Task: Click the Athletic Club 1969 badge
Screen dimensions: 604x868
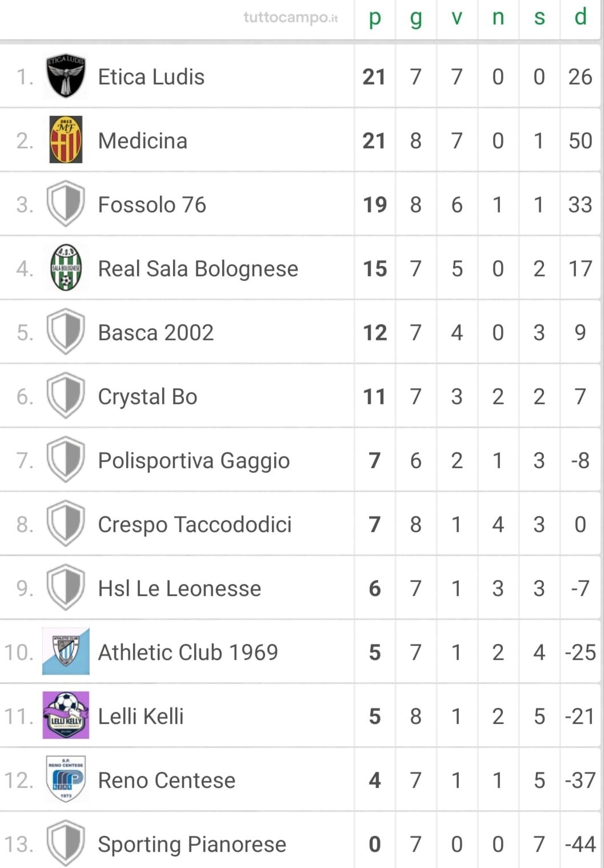Action: pos(66,652)
